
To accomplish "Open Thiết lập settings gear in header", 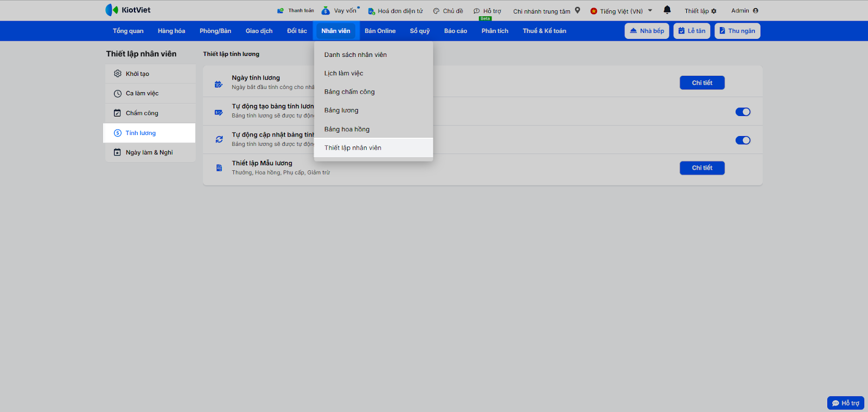I will click(700, 11).
